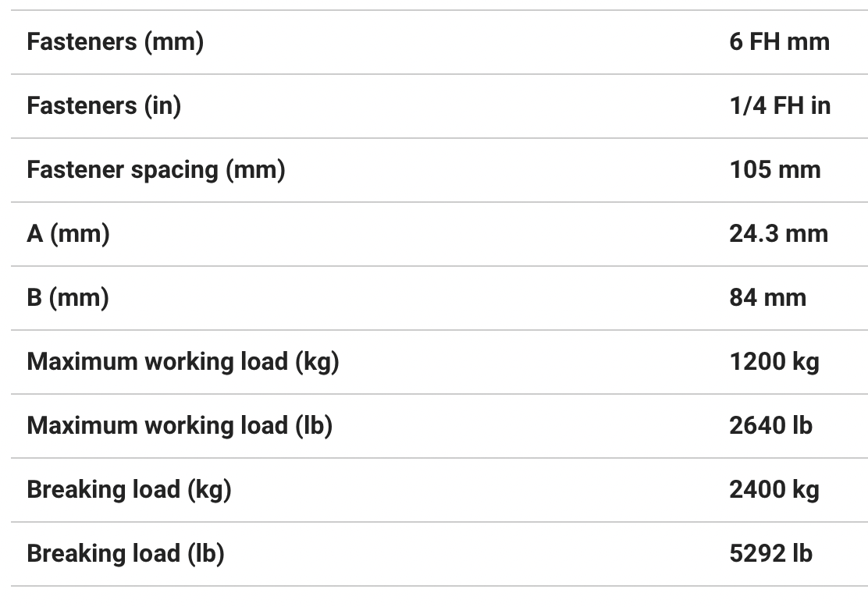Click the 'Maximum working load (kg)' label
The width and height of the screenshot is (868, 607).
pyautogui.click(x=183, y=362)
